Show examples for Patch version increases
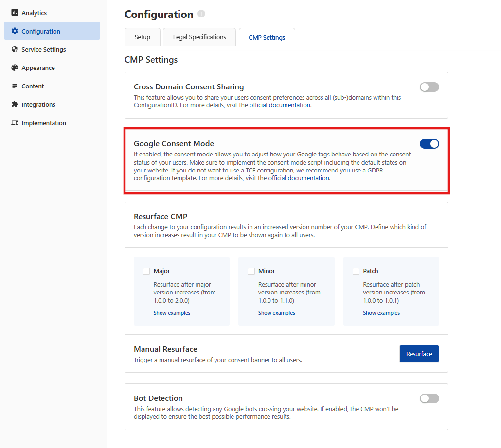The width and height of the screenshot is (501, 448). click(381, 313)
